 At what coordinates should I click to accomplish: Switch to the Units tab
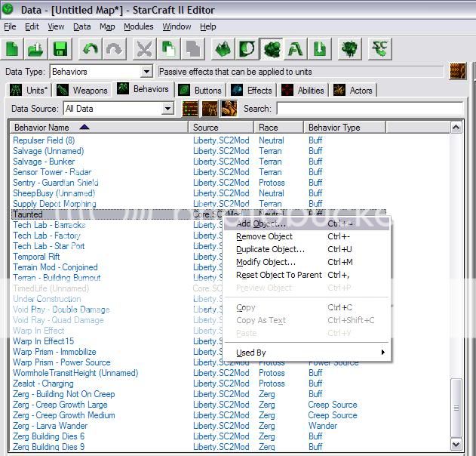(29, 91)
